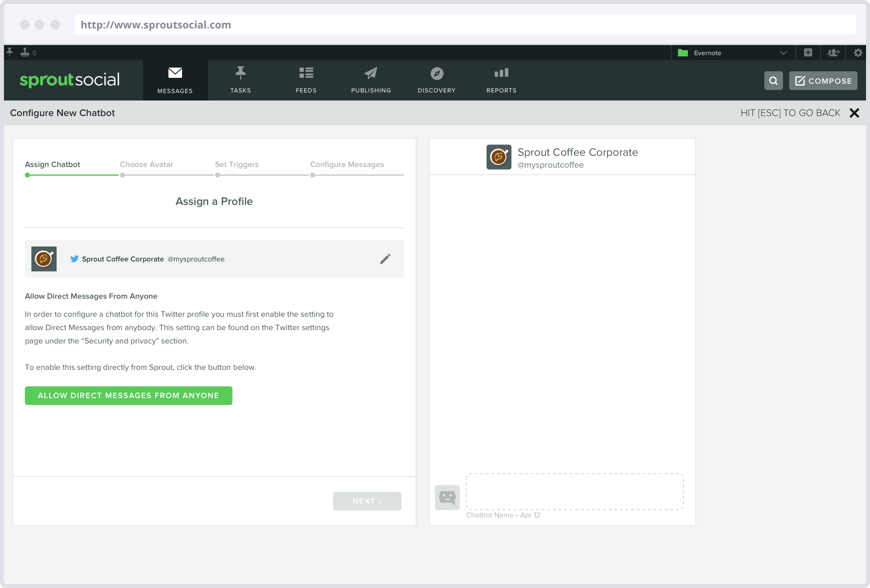Open settings gear icon
This screenshot has width=870, height=588.
point(858,53)
